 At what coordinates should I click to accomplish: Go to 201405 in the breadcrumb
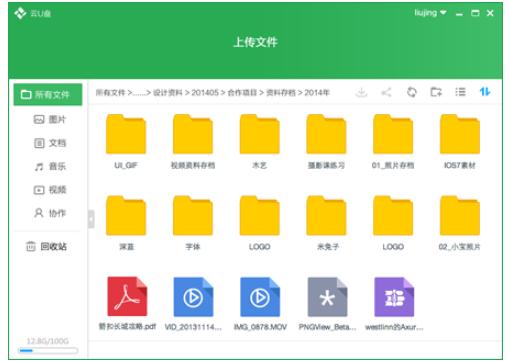pyautogui.click(x=205, y=92)
